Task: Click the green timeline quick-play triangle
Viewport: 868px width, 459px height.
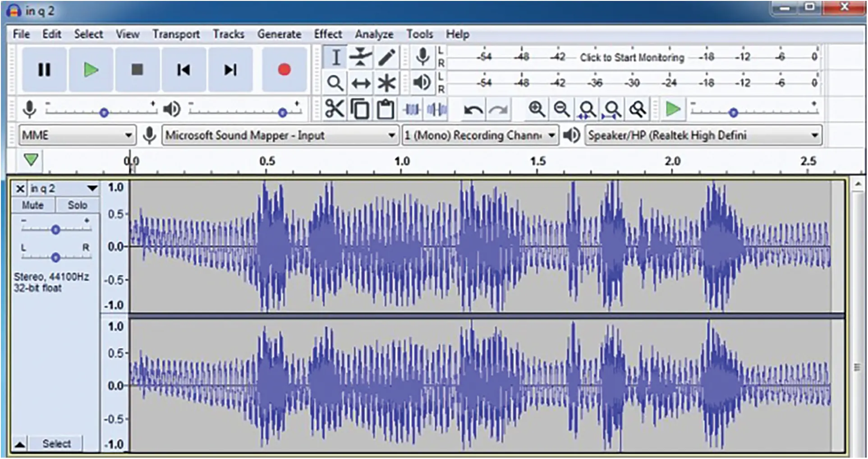Action: click(x=31, y=160)
